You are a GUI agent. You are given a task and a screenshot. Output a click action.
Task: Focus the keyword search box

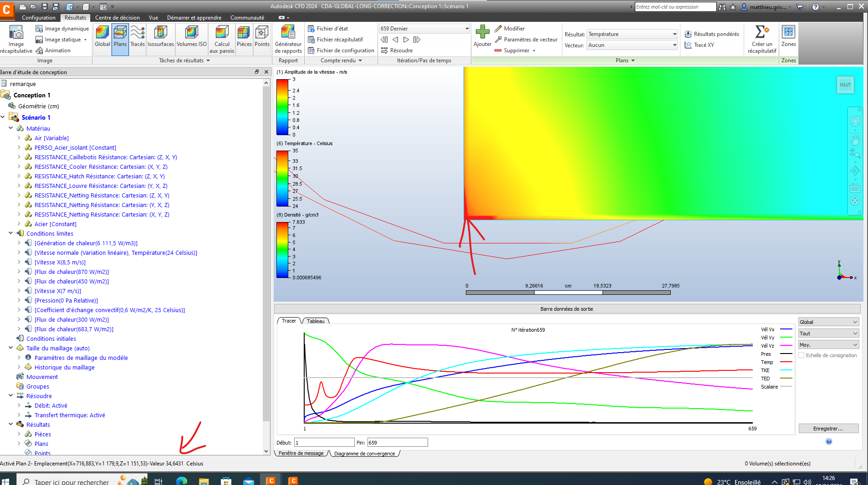tap(675, 7)
